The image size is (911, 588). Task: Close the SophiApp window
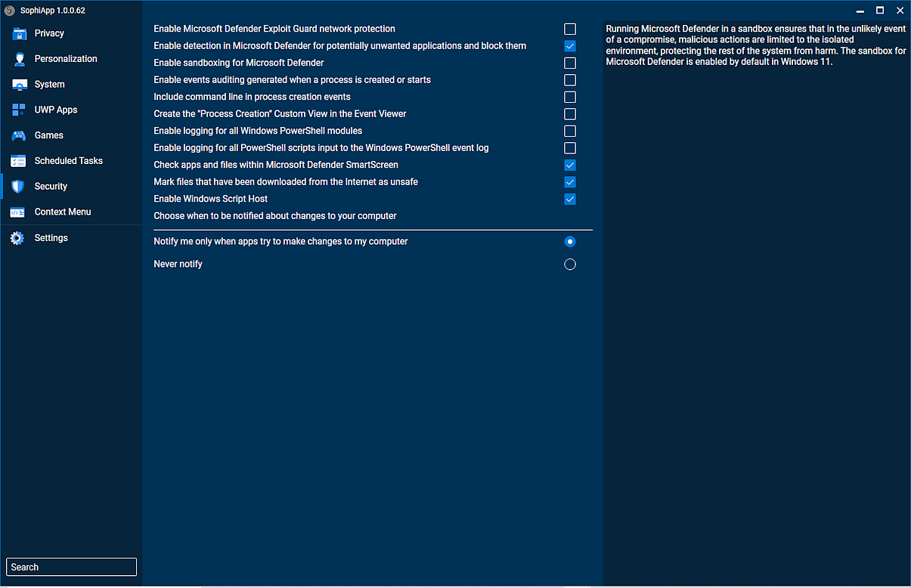[899, 11]
